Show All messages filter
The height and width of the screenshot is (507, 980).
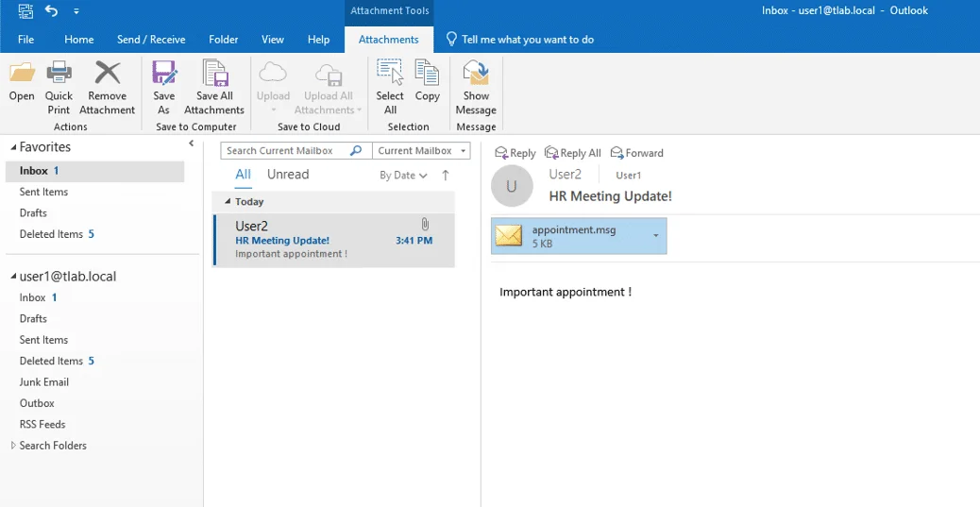(244, 175)
